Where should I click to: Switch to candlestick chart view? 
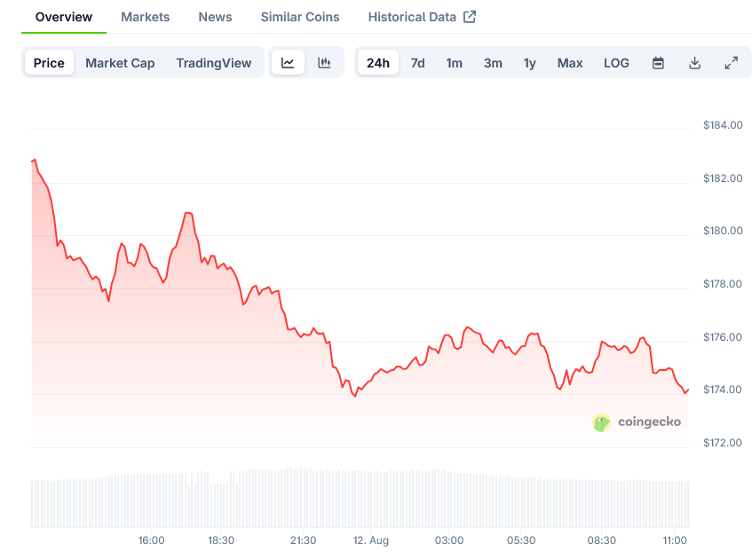[x=324, y=63]
